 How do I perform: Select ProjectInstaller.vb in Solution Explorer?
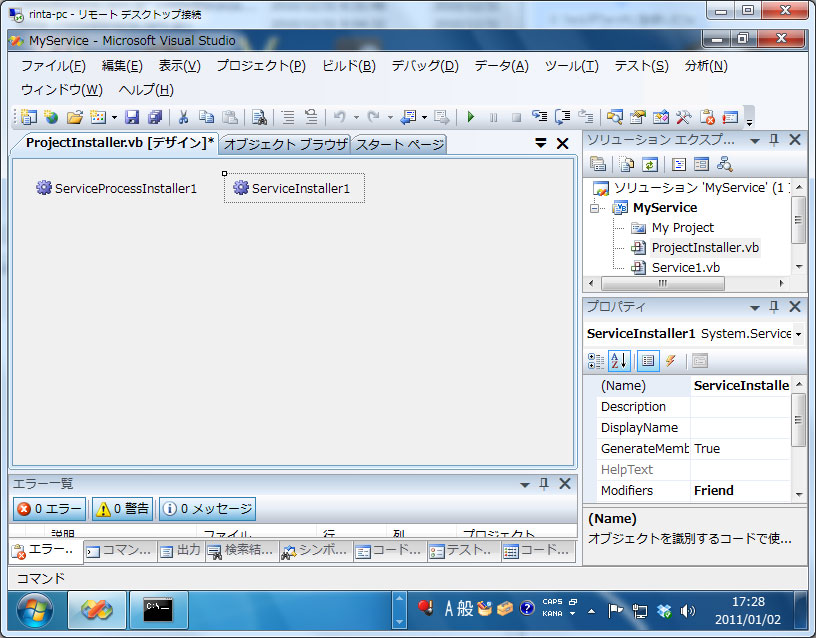[x=705, y=248]
